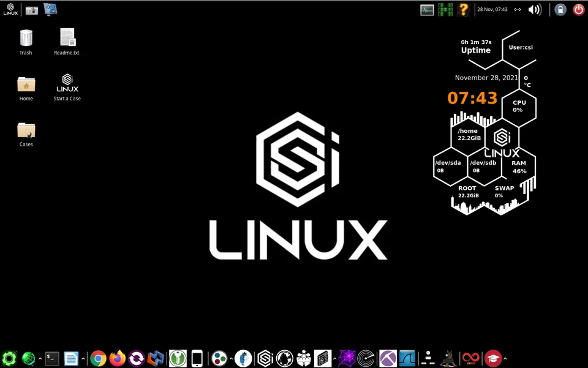Click the 28 Nov clock to open calendar
The image size is (588, 368).
tap(492, 9)
